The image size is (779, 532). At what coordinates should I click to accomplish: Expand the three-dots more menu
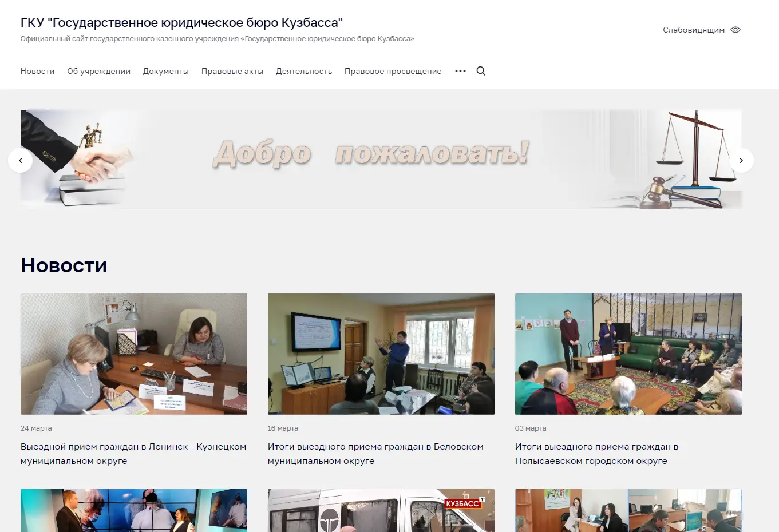pyautogui.click(x=460, y=71)
